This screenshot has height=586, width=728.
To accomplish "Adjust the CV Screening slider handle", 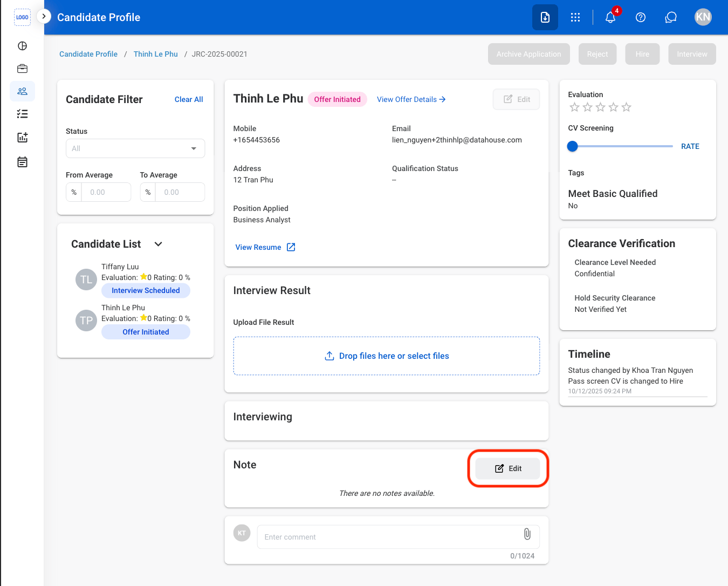I will point(573,146).
